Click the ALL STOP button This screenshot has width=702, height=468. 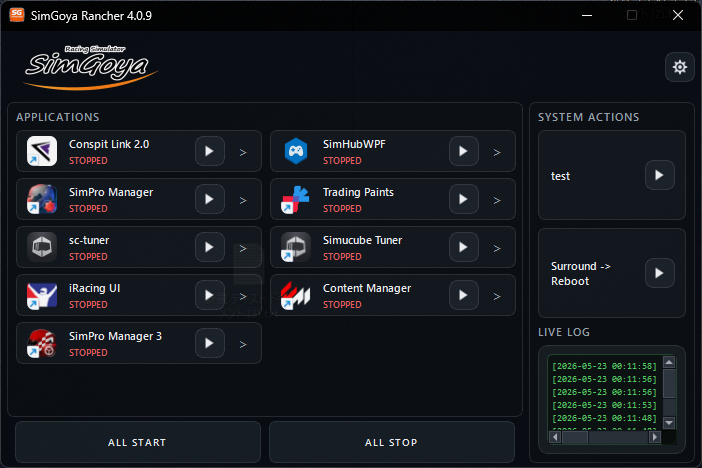[x=392, y=442]
